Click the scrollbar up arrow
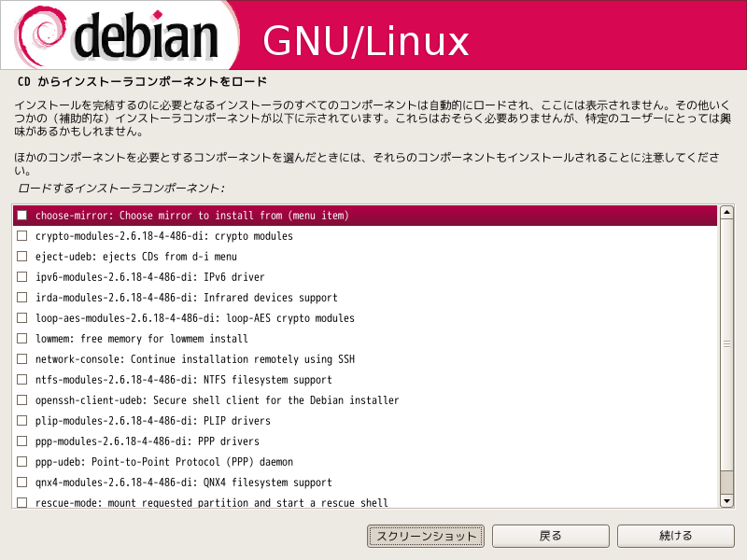 [x=726, y=213]
